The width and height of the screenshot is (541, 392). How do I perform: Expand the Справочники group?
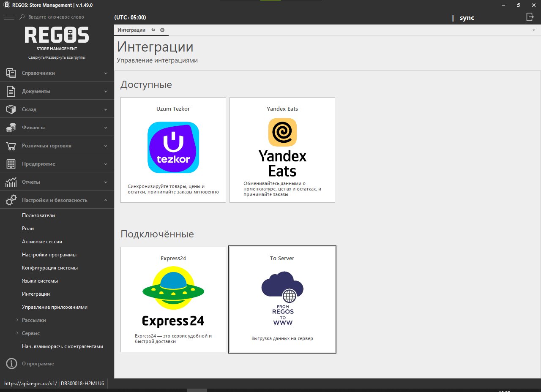(106, 73)
